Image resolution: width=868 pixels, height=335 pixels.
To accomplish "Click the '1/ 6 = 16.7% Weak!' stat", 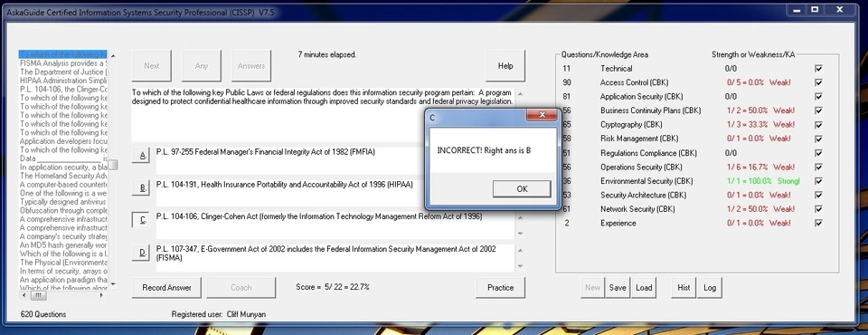I will click(761, 167).
